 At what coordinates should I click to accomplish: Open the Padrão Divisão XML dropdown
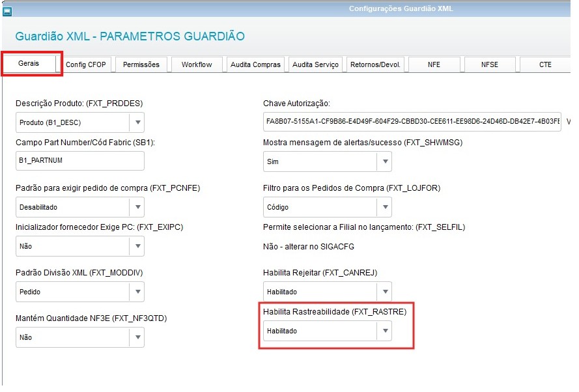coord(79,292)
